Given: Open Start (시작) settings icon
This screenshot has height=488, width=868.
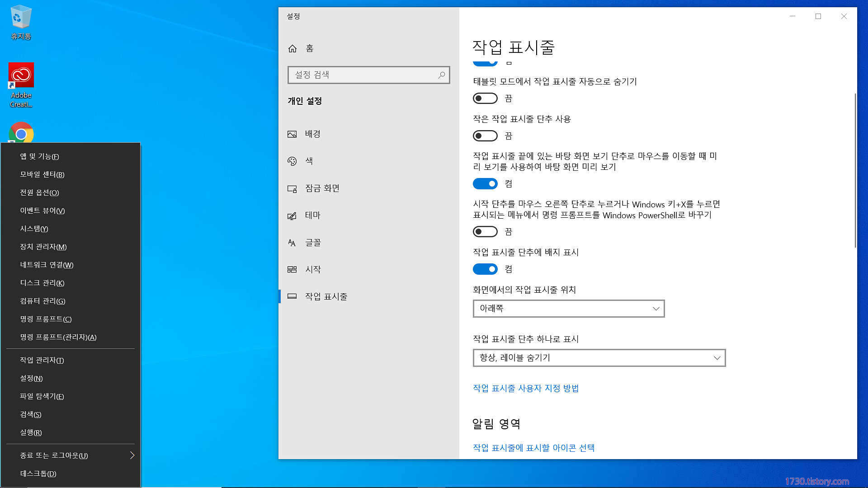Looking at the screenshot, I should click(x=292, y=270).
